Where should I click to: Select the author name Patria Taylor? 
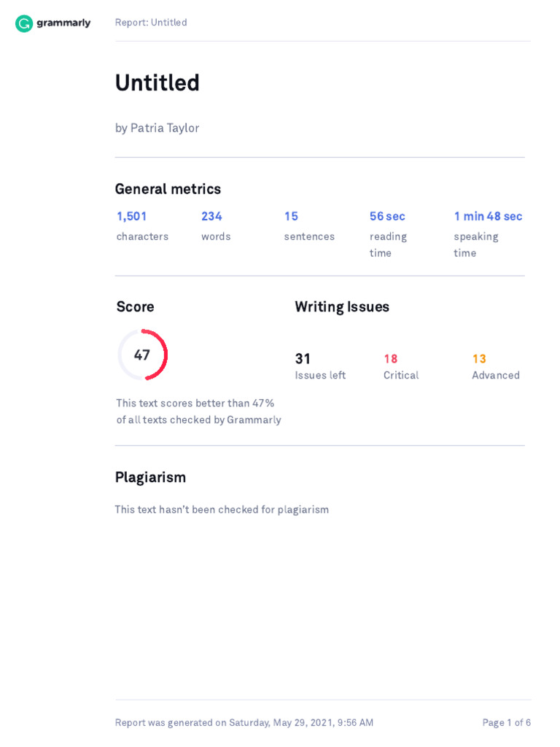coord(165,128)
